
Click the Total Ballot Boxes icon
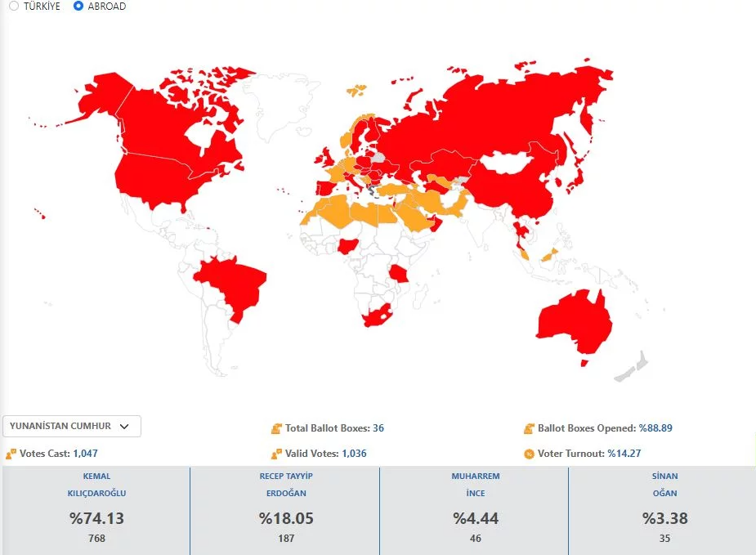[x=277, y=428]
